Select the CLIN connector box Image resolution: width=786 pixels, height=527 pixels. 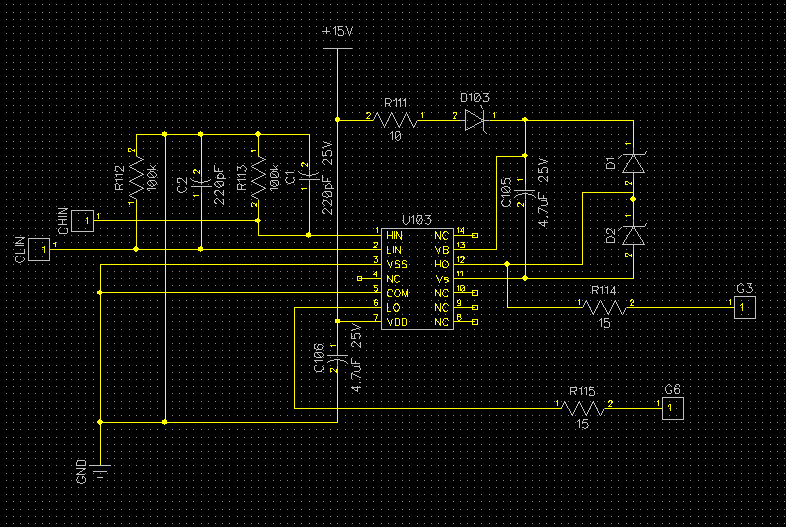click(39, 249)
